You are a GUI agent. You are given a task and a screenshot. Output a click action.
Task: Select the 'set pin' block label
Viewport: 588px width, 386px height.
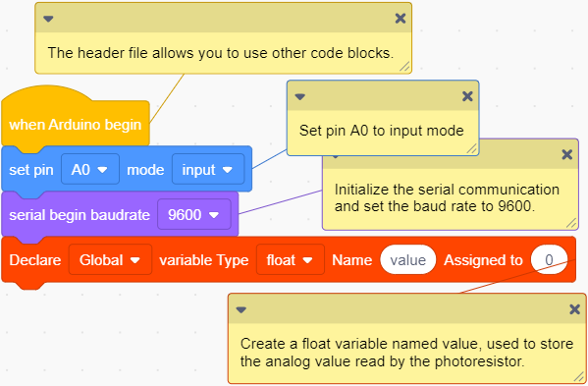click(x=31, y=170)
